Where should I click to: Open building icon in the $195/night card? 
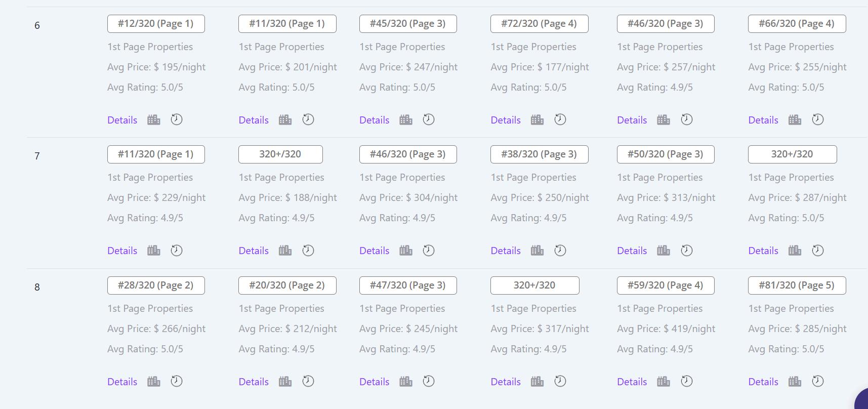click(154, 120)
